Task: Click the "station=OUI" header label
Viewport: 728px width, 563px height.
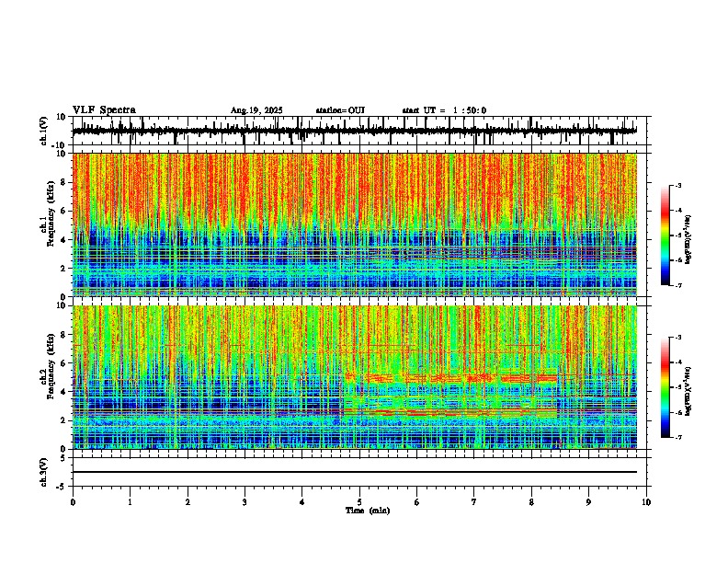Action: tap(340, 110)
